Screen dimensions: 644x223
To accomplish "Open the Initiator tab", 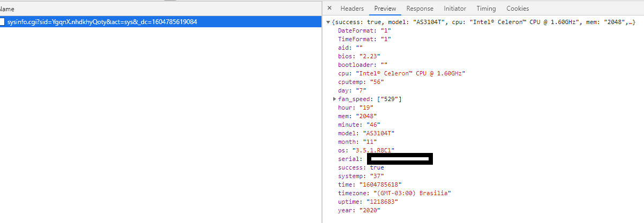I will (455, 9).
